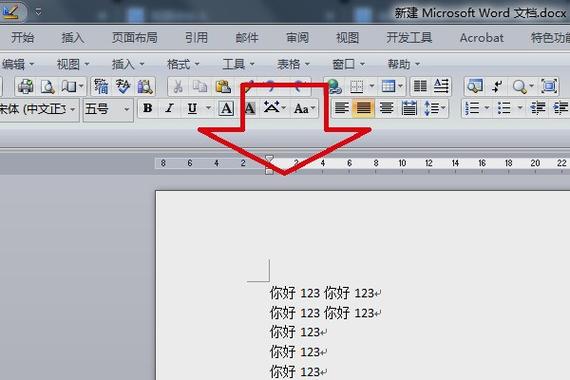Viewport: 570px width, 380px height.
Task: Click the Columns layout icon
Action: click(420, 86)
